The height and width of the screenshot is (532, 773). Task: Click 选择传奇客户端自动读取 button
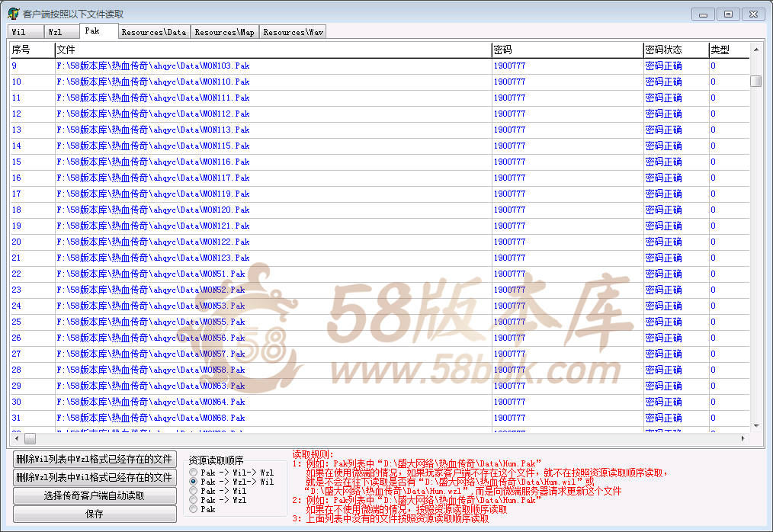tap(95, 495)
